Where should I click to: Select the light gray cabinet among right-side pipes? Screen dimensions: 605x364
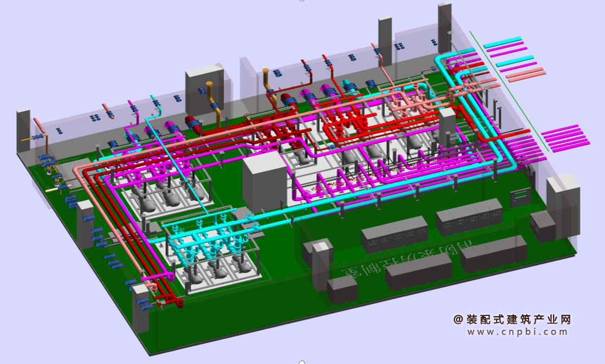tap(447, 127)
